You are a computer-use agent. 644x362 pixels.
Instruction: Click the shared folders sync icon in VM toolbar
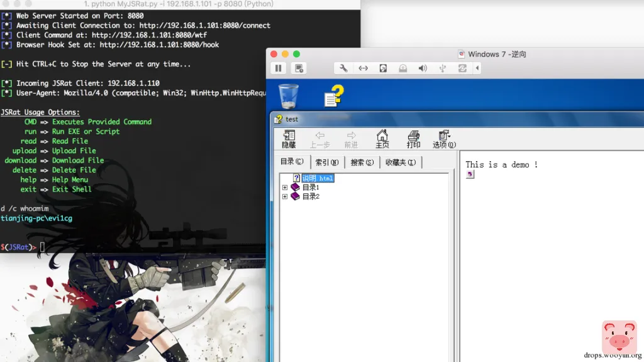462,68
